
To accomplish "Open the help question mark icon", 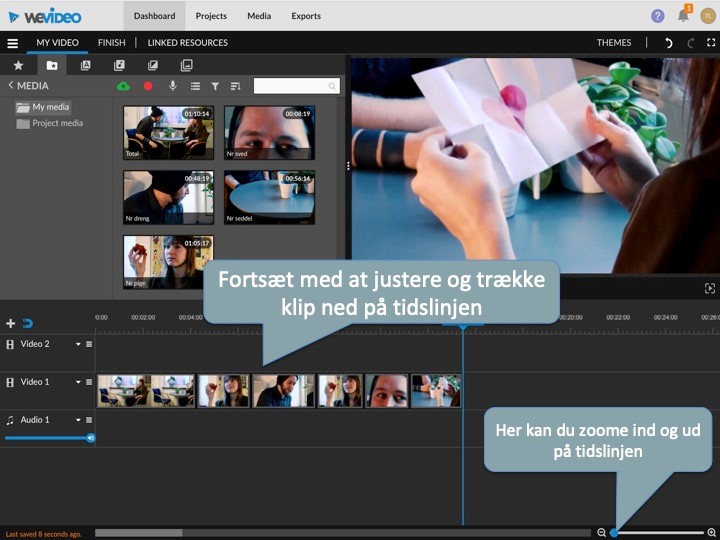I will click(x=658, y=16).
